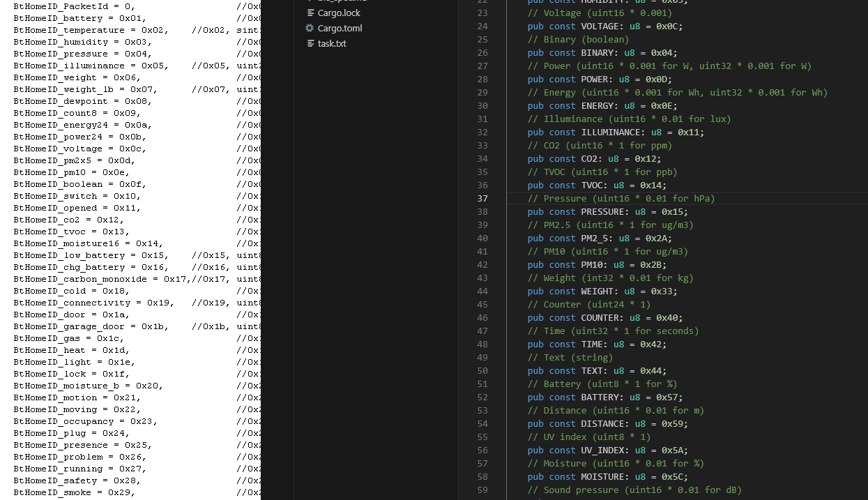This screenshot has width=868, height=500.
Task: Click the 'pub const MOISTURE: u8 = 0x5C;' line
Action: tap(608, 476)
